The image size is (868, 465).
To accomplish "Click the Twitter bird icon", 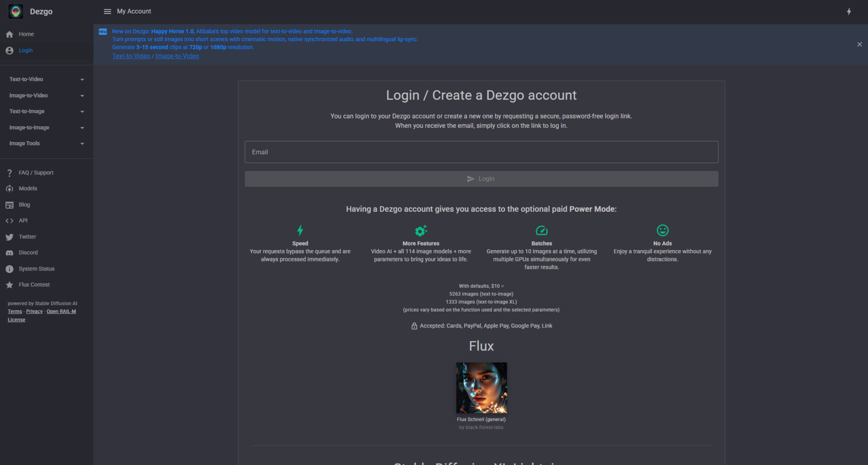I will click(x=9, y=237).
